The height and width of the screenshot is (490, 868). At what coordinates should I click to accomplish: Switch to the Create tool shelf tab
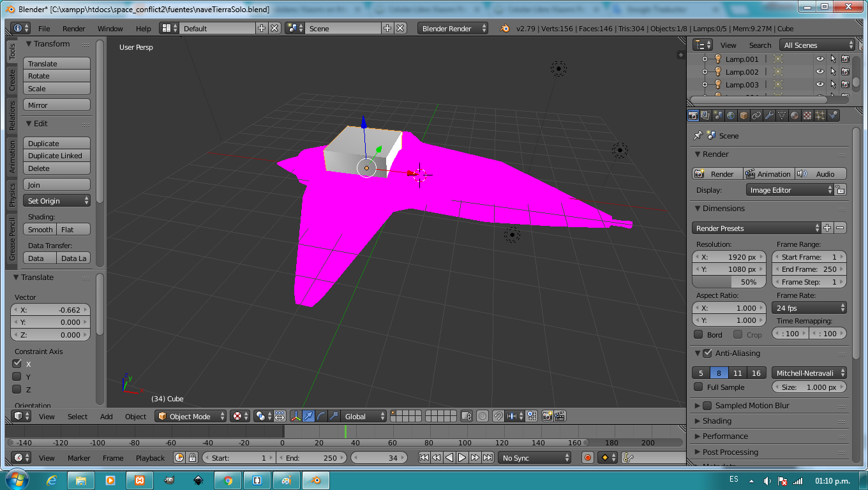click(11, 80)
